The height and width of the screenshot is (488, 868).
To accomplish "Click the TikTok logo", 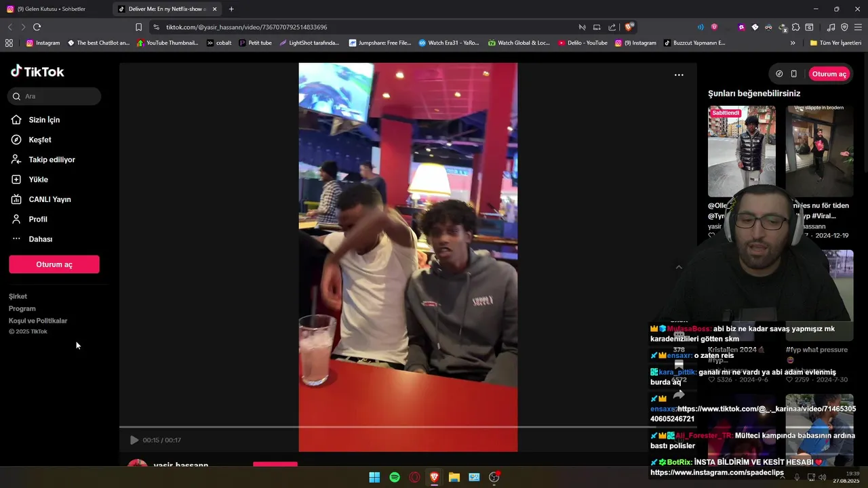I will (37, 71).
